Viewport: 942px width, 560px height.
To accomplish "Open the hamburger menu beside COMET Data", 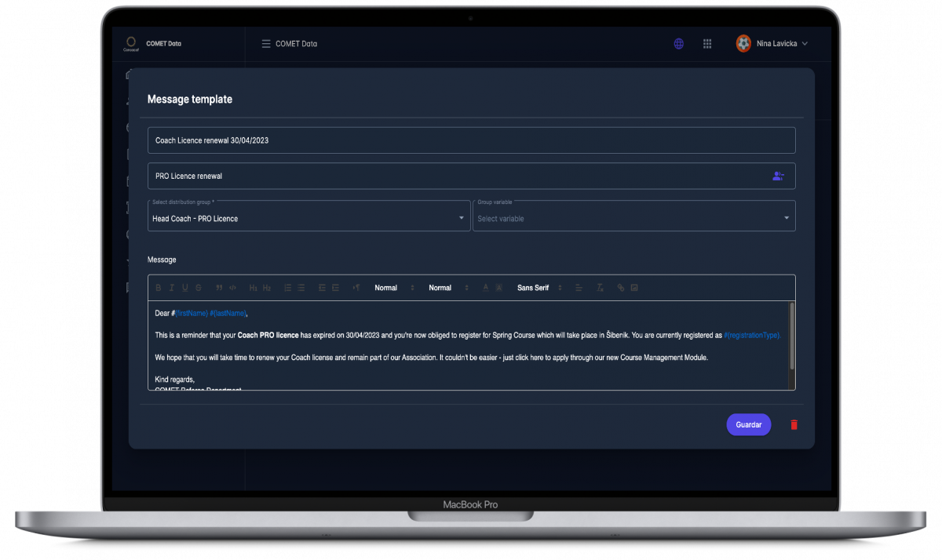I will pos(265,43).
